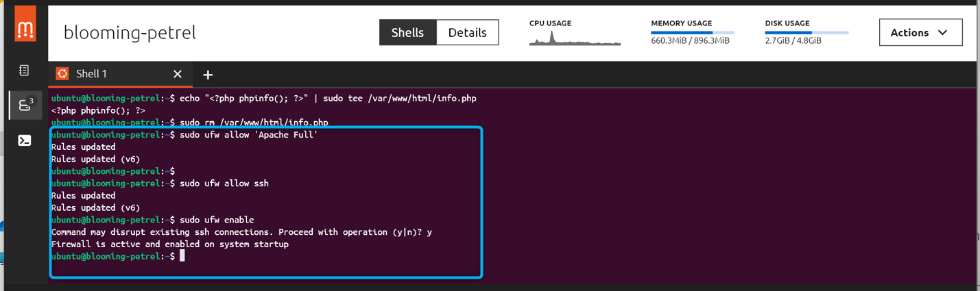This screenshot has height=291, width=980.
Task: Expand the chevron beside Actions
Action: coord(942,33)
